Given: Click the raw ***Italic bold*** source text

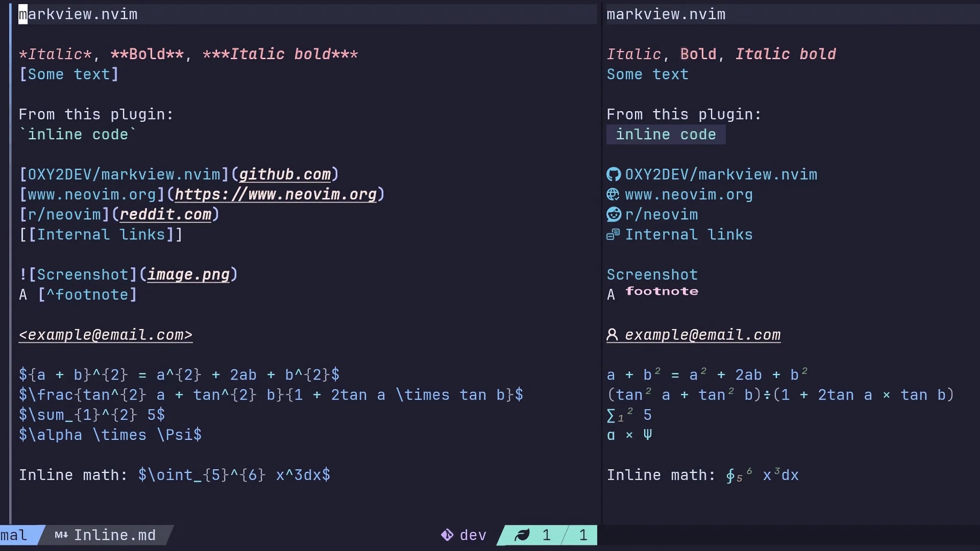Looking at the screenshot, I should [x=280, y=54].
